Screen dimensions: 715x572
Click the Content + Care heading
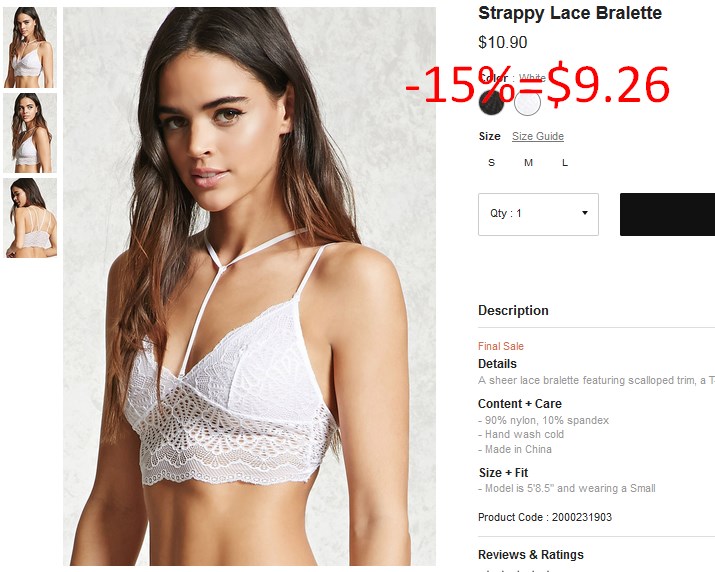click(x=519, y=403)
